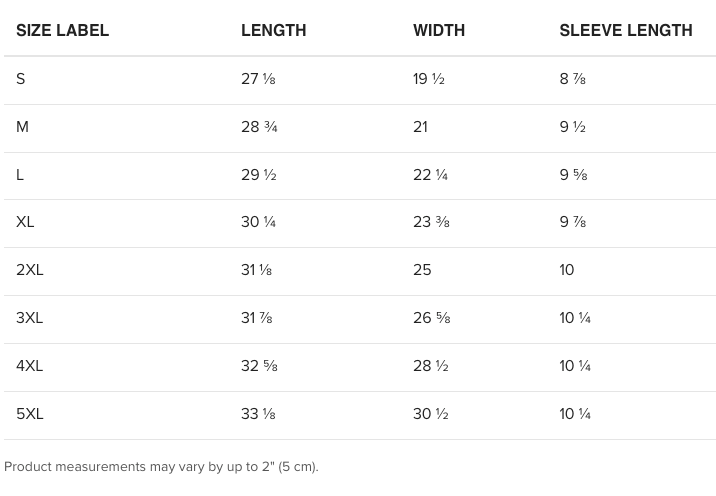This screenshot has height=496, width=716.
Task: Click the WIDTH column header
Action: click(439, 30)
